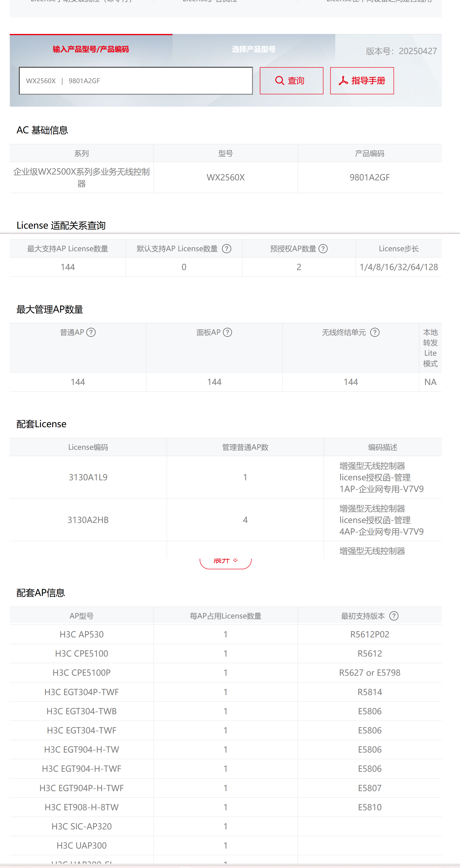Select the AC 基础信息 section heading
This screenshot has width=460, height=868.
(x=42, y=130)
